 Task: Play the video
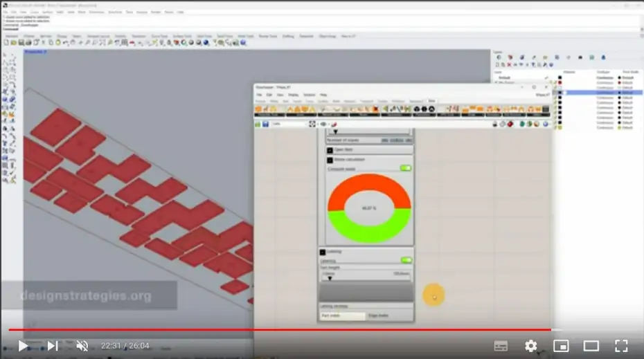point(23,346)
